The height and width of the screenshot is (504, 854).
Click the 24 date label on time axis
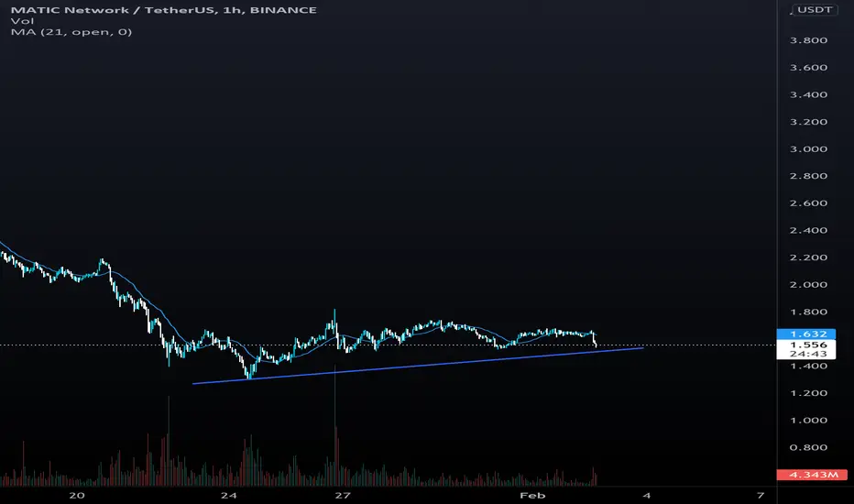[229, 495]
